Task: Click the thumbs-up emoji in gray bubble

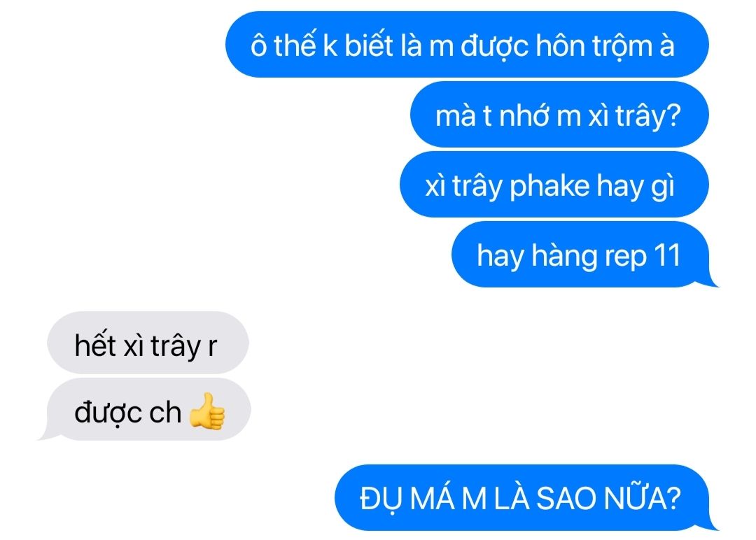Action: [x=206, y=411]
